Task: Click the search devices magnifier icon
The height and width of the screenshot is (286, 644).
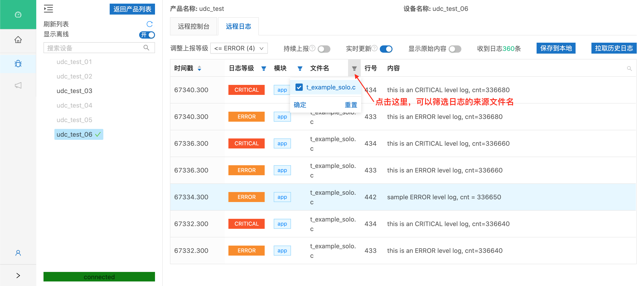Action: pos(147,48)
